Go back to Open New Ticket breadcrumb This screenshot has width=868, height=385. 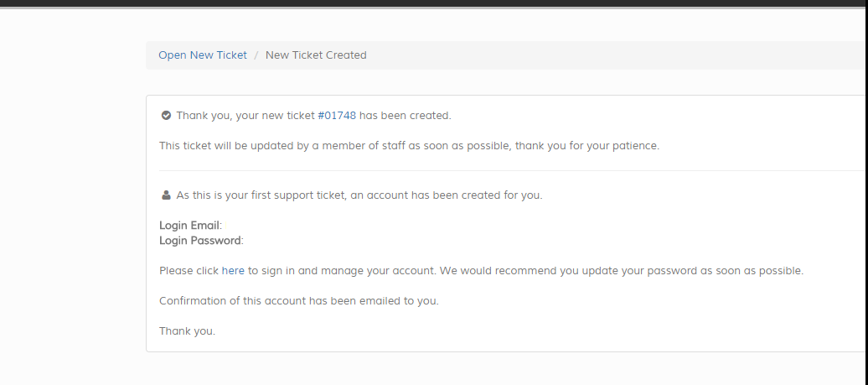click(x=203, y=55)
